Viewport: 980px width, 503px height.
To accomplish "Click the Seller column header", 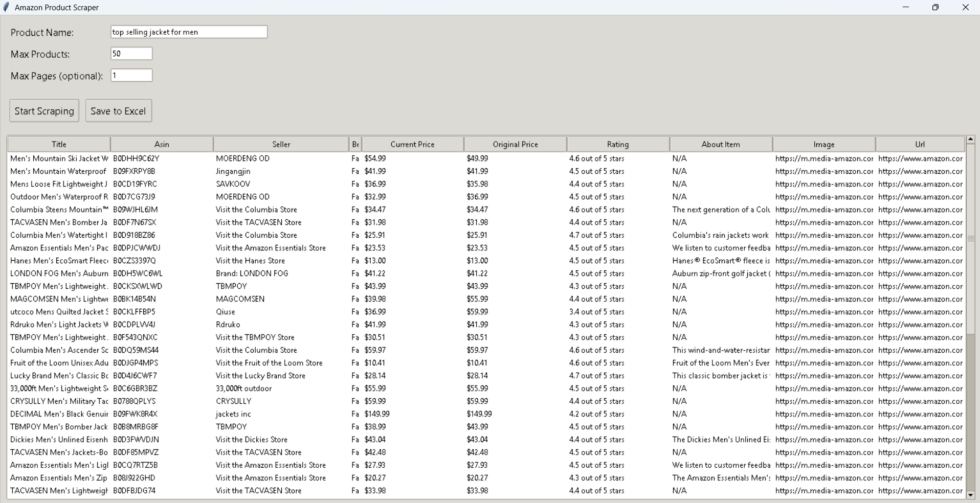I will coord(281,144).
